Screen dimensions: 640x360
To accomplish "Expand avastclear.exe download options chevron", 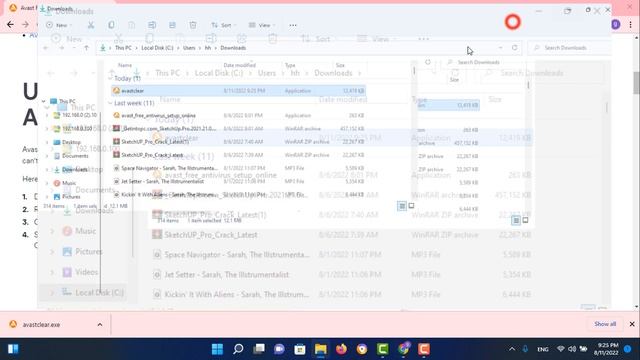I will pos(100,325).
